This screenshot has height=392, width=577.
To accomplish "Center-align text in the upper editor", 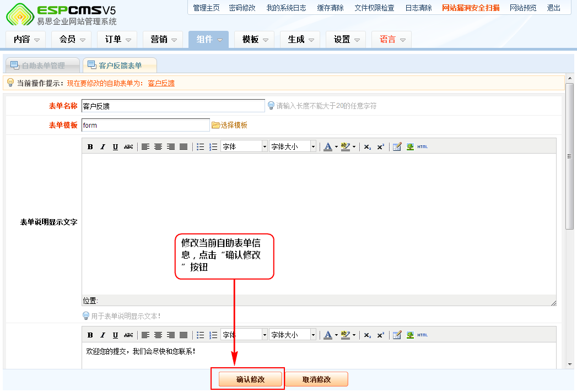I will 158,146.
